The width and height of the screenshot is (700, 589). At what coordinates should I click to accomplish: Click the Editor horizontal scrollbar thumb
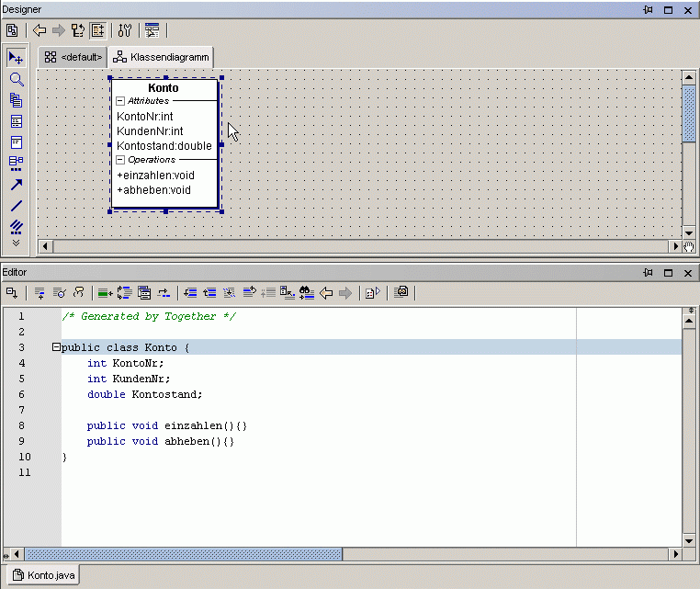[x=184, y=554]
